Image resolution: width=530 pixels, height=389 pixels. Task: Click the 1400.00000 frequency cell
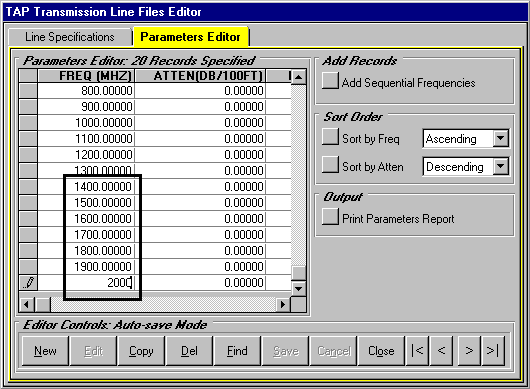pyautogui.click(x=86, y=187)
